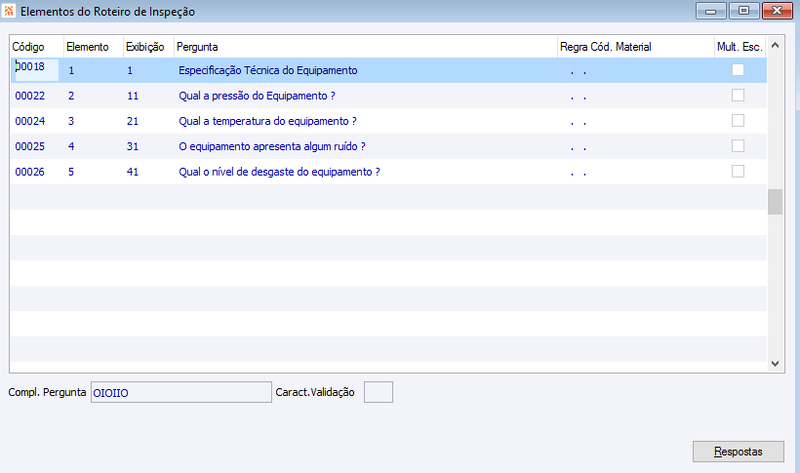Click the Compl. Pergunta input field
This screenshot has width=800, height=473.
tap(181, 392)
